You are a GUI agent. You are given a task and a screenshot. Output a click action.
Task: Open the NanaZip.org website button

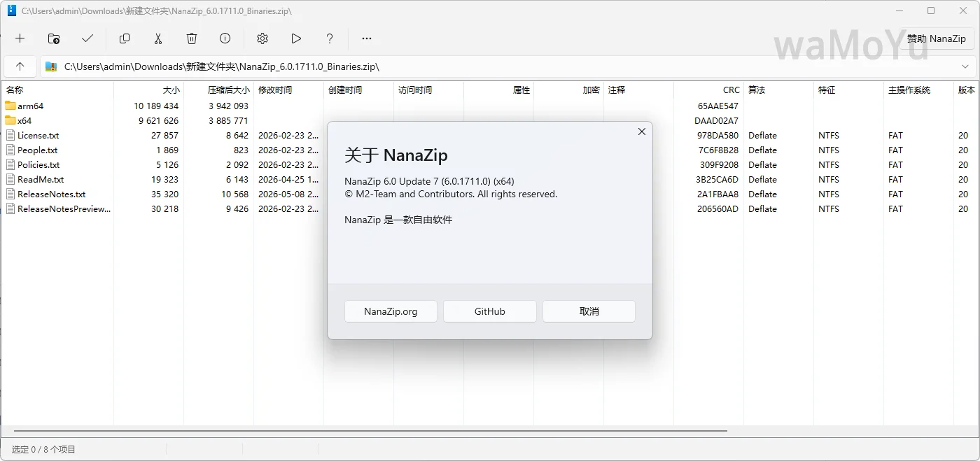[x=391, y=311]
